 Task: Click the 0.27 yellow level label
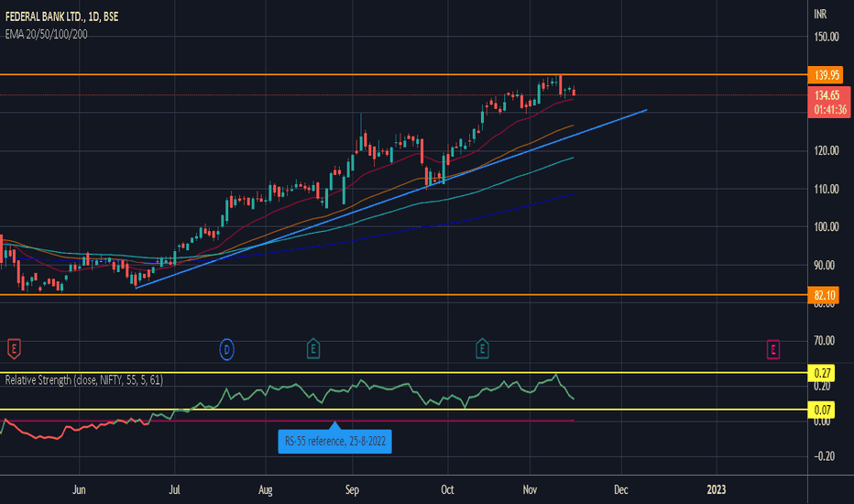click(x=821, y=373)
